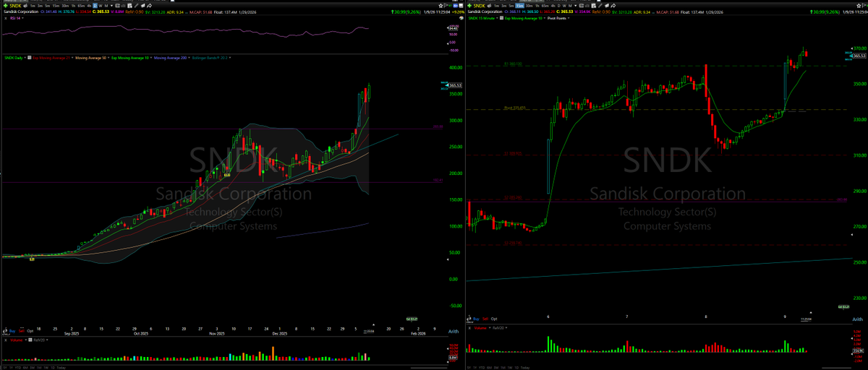868x370 pixels.
Task: Click the 30.99 (9.26%) change in left chart header
Action: click(407, 12)
